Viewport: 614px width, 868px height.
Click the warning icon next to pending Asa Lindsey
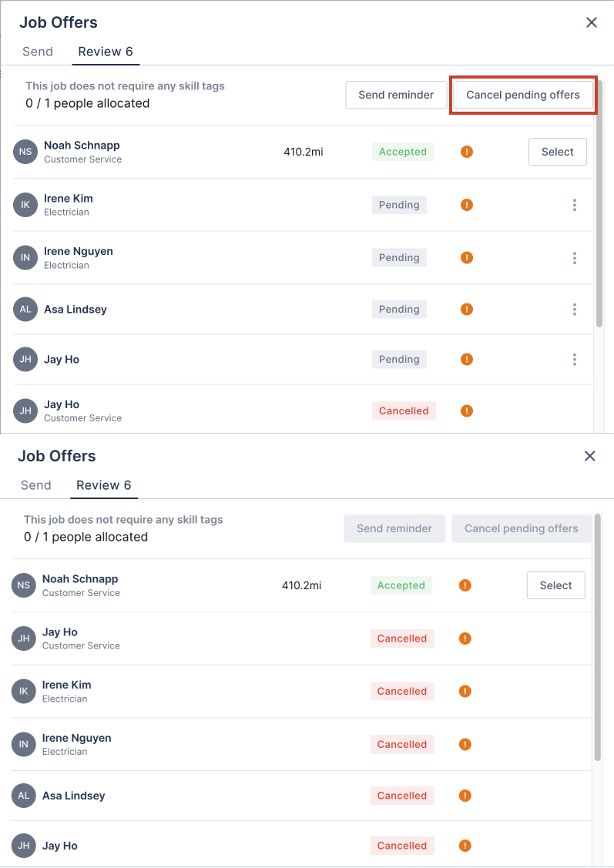click(466, 310)
